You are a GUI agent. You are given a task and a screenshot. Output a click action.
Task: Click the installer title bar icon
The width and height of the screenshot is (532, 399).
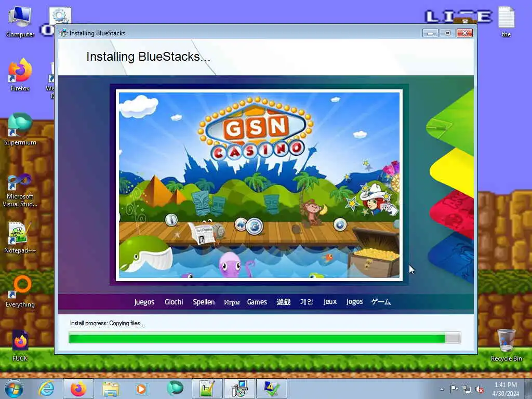(x=63, y=33)
